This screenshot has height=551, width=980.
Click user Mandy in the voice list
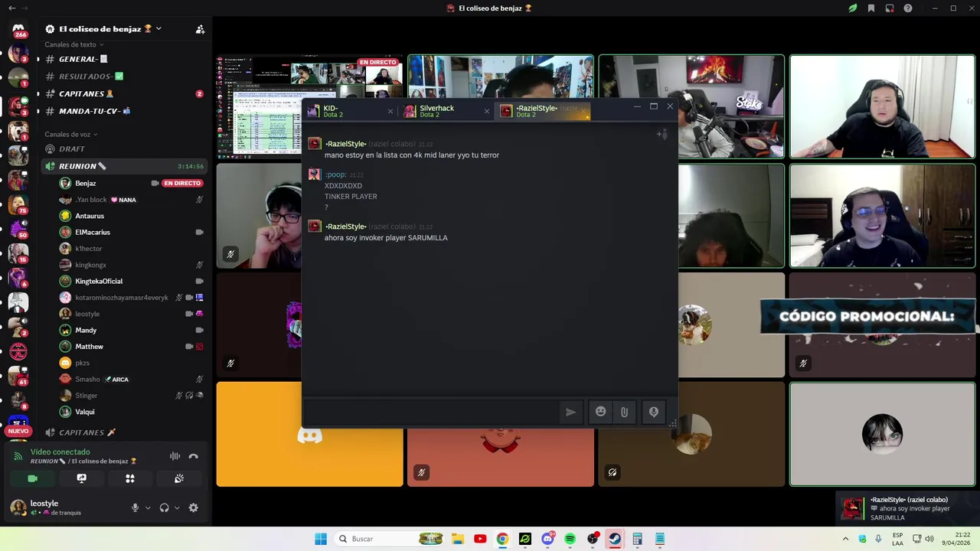click(86, 330)
